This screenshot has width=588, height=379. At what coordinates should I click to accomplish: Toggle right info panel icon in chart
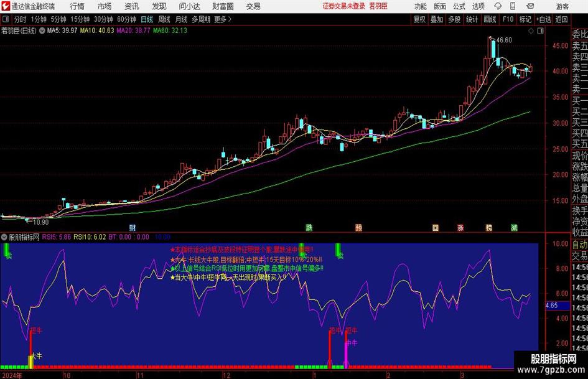(540, 31)
